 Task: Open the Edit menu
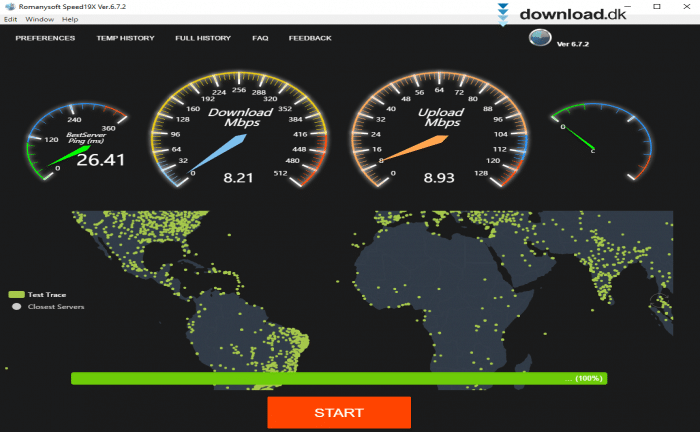[10, 19]
